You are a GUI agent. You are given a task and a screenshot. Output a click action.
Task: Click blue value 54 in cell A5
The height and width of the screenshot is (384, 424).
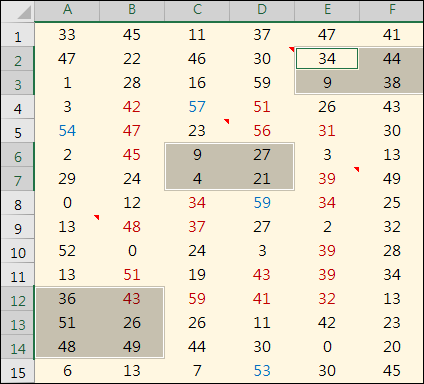coord(67,131)
